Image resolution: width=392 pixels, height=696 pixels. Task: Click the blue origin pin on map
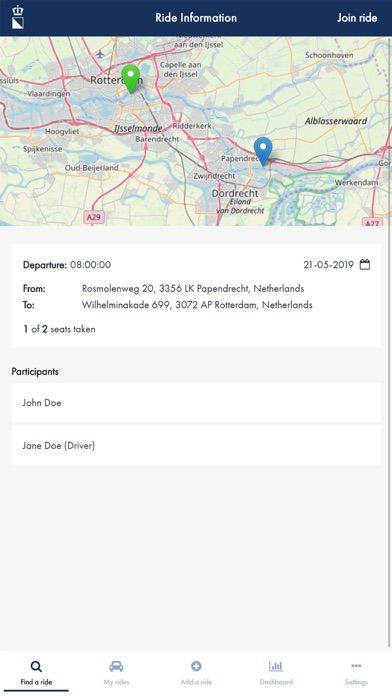pos(263,151)
